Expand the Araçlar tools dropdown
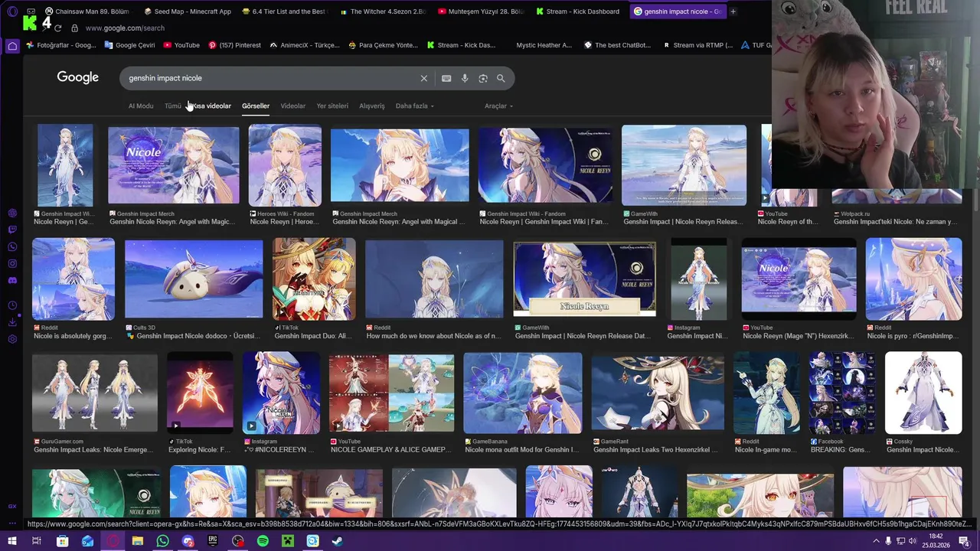This screenshot has width=980, height=551. [498, 106]
